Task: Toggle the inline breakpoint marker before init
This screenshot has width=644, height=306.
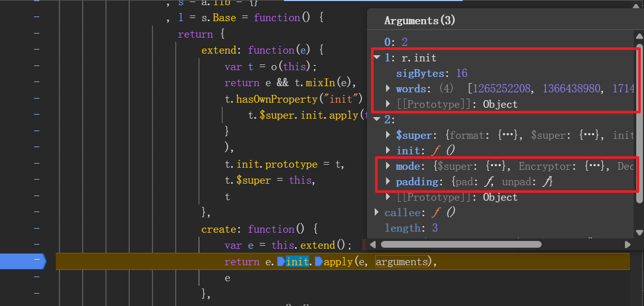Action: point(281,262)
